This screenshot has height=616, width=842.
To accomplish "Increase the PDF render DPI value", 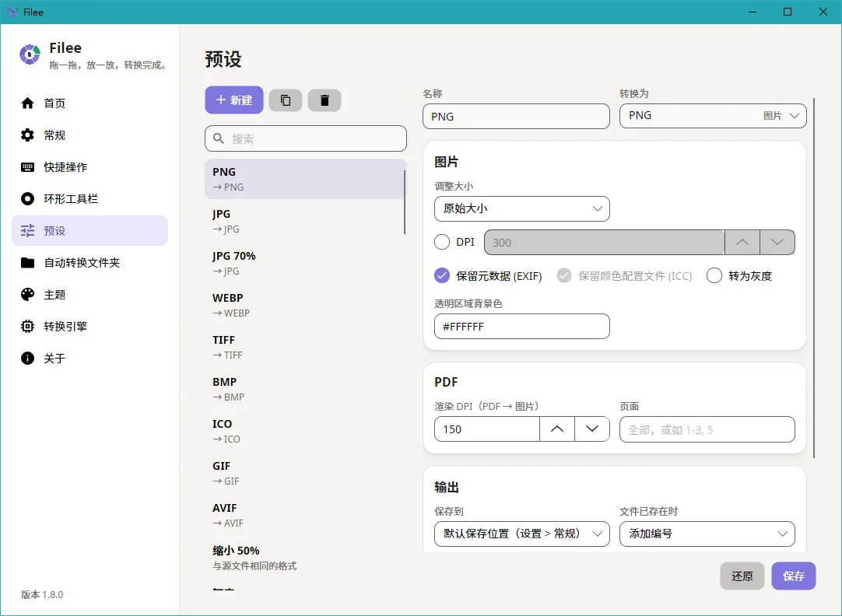I will [557, 429].
